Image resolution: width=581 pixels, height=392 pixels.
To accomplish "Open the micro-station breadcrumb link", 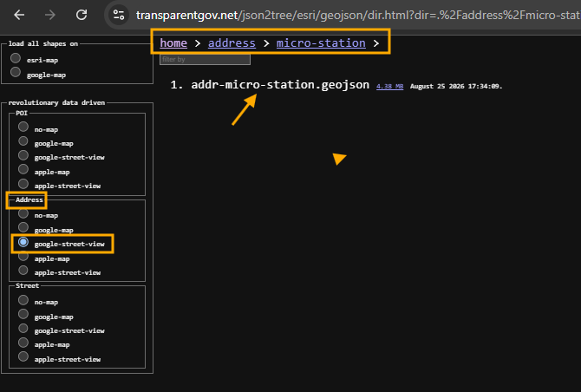I will 321,43.
